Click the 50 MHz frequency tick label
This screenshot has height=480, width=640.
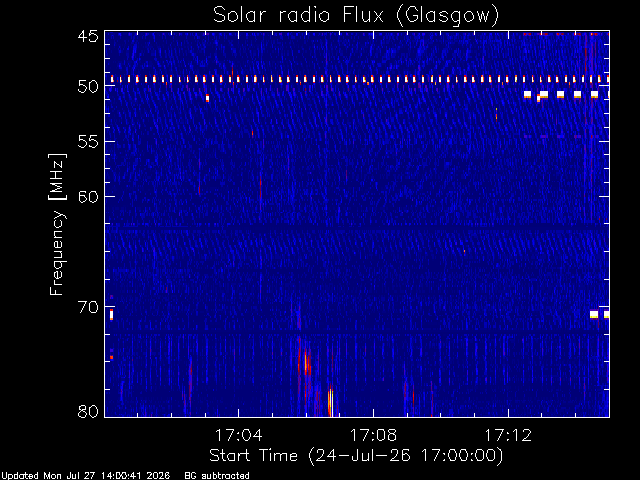coord(88,87)
